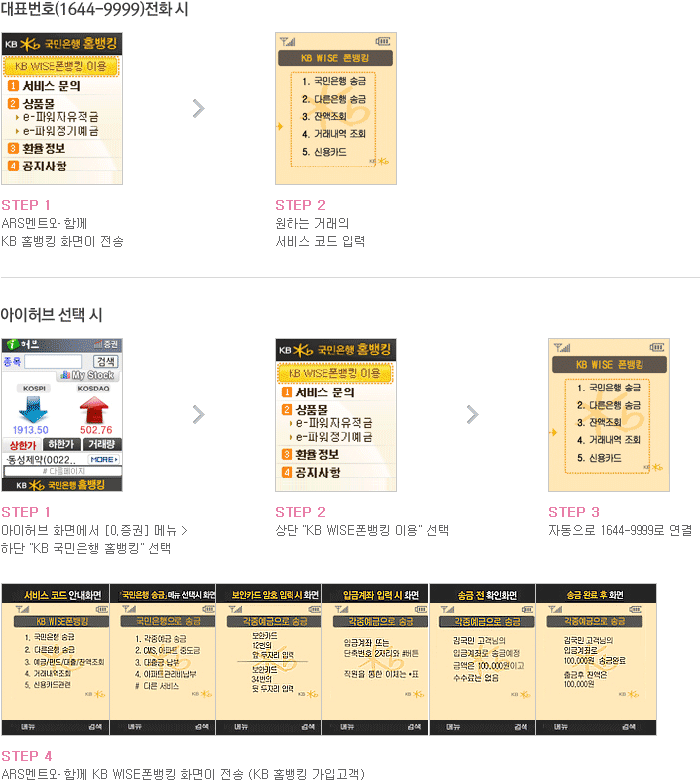Click the signal icon in the 서비스 코드 안내화면 screen
Screen dimensions: 700x780
tap(23, 609)
